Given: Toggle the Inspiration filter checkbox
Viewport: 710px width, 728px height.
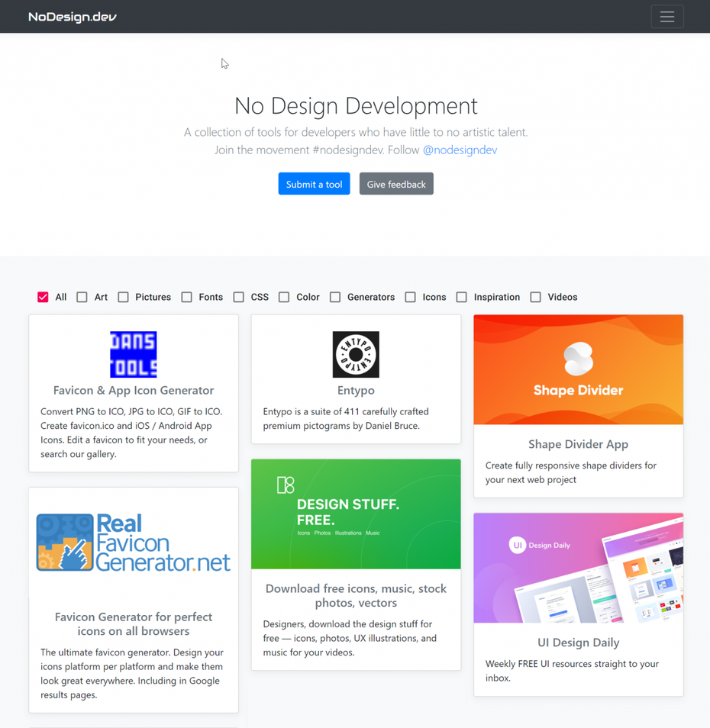Looking at the screenshot, I should pyautogui.click(x=462, y=297).
